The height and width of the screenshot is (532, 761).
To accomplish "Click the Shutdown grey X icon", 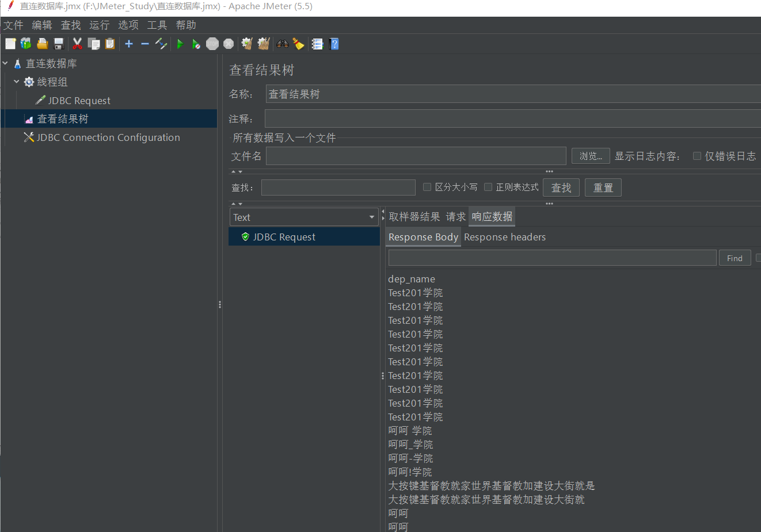I will click(229, 44).
